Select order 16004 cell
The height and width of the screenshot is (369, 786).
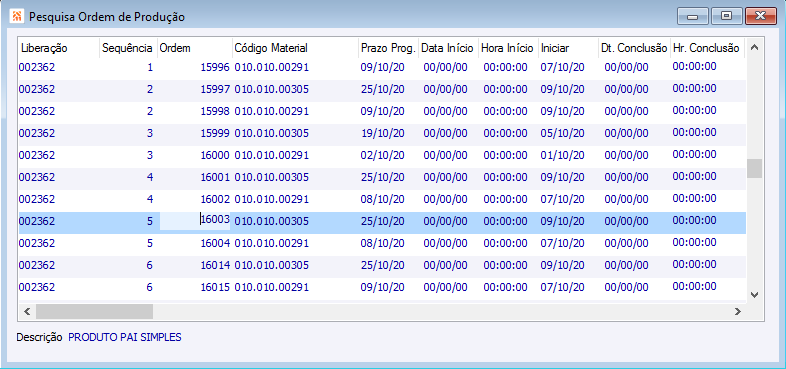194,244
